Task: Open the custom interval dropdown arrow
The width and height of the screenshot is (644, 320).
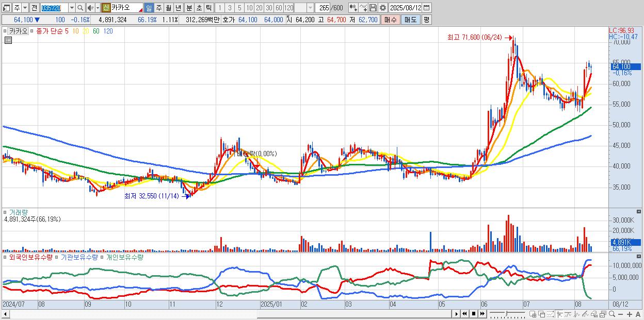Action: tap(310, 8)
